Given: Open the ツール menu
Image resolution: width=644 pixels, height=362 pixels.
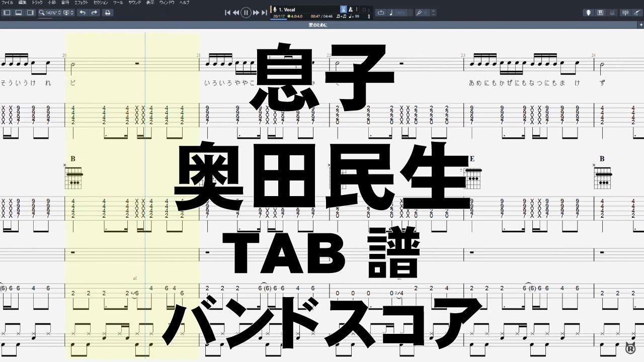Looking at the screenshot, I should click(118, 3).
